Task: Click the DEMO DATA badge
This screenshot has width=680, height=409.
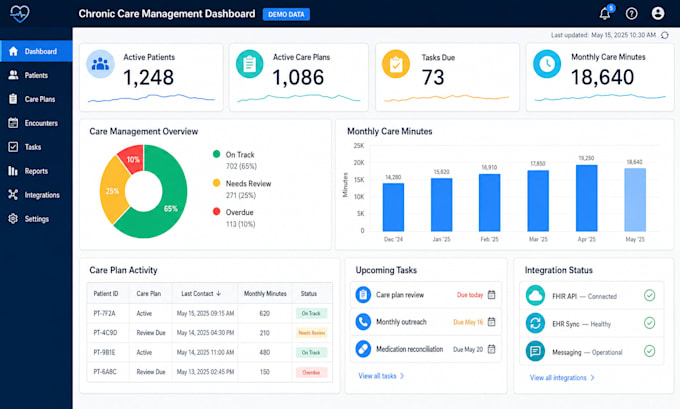Action: [x=286, y=14]
